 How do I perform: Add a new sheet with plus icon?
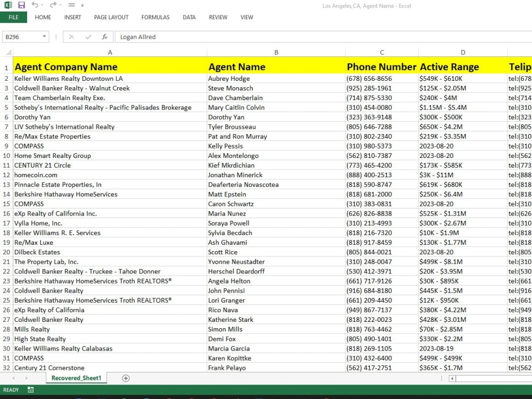pos(126,378)
